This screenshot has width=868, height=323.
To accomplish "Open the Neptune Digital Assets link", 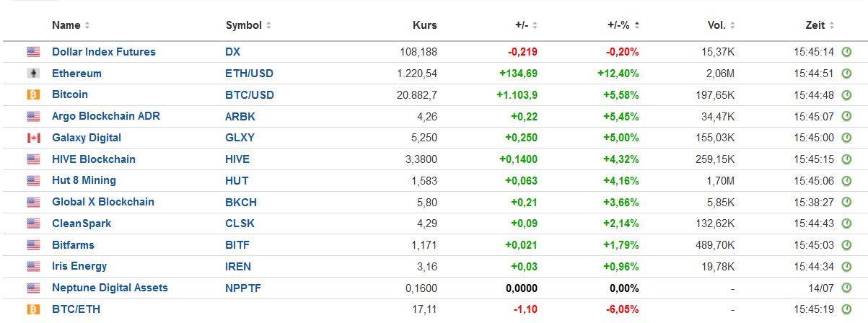I will click(x=110, y=288).
